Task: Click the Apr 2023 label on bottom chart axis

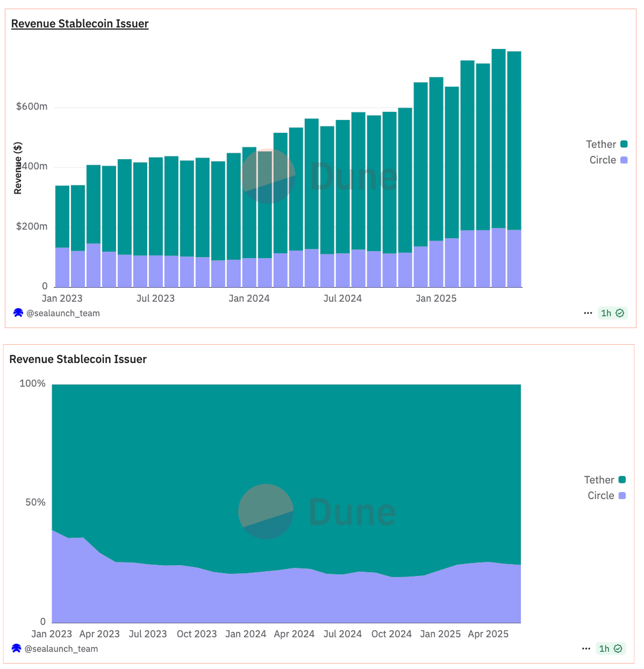Action: tap(99, 634)
